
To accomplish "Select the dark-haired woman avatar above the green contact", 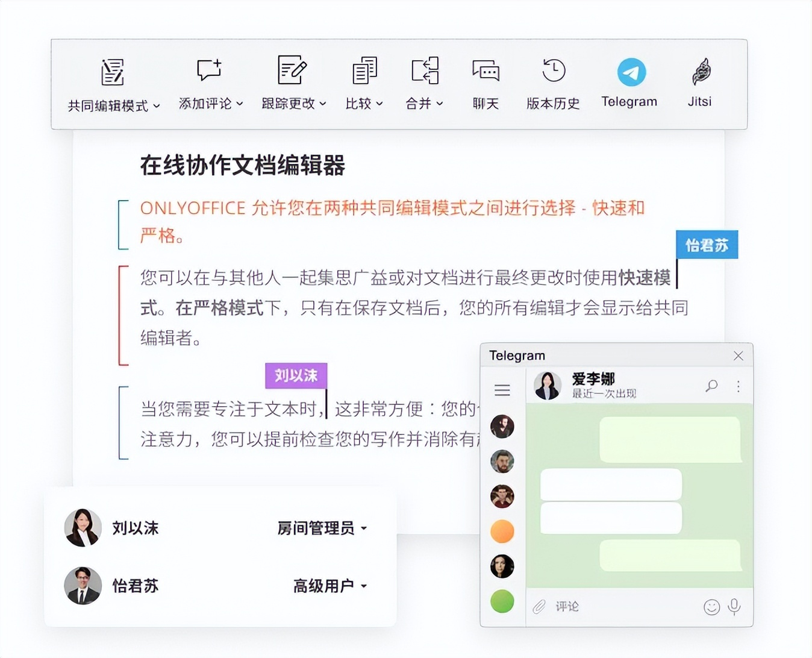I will point(502,566).
